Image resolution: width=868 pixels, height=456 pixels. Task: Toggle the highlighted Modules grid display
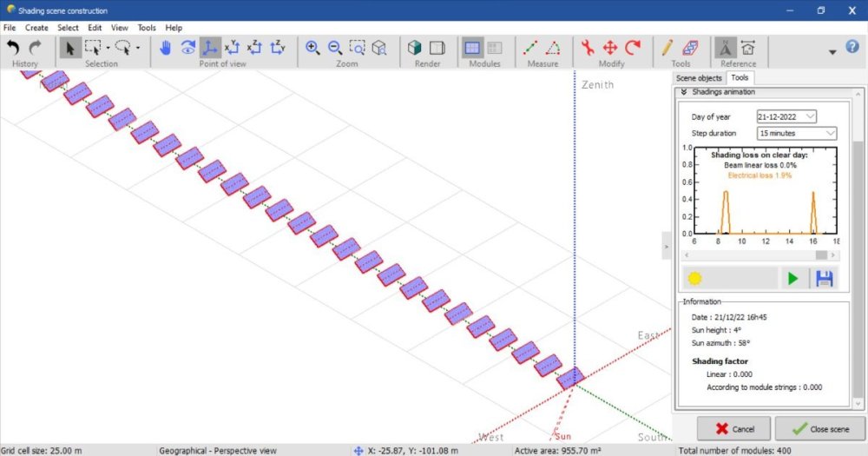(473, 49)
